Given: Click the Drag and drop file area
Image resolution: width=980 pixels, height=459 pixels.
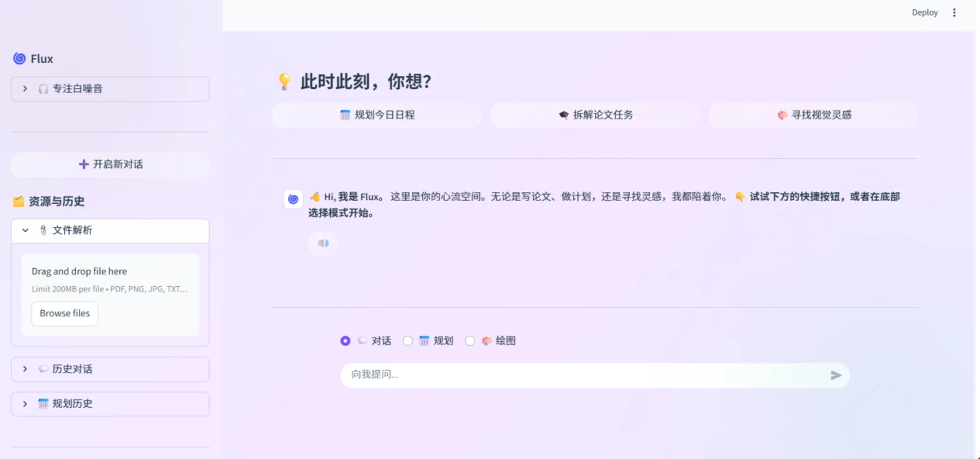Looking at the screenshot, I should click(x=110, y=294).
